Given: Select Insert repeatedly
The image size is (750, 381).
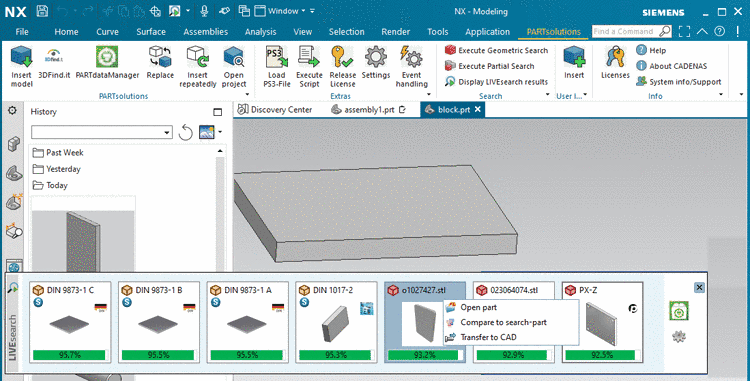Looking at the screenshot, I should click(198, 57).
